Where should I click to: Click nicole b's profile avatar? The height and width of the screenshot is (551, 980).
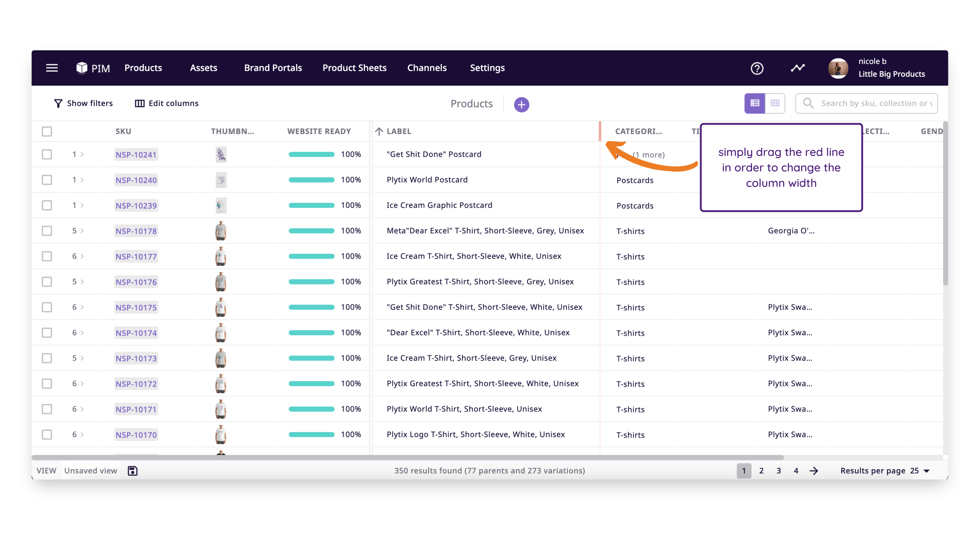[x=838, y=68]
